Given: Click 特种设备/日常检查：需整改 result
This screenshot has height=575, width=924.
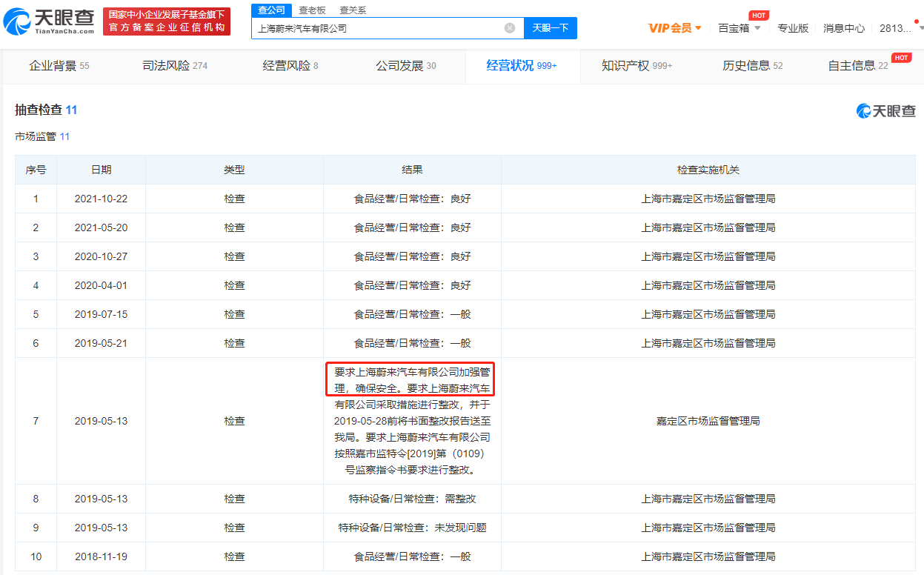Looking at the screenshot, I should click(x=412, y=499).
